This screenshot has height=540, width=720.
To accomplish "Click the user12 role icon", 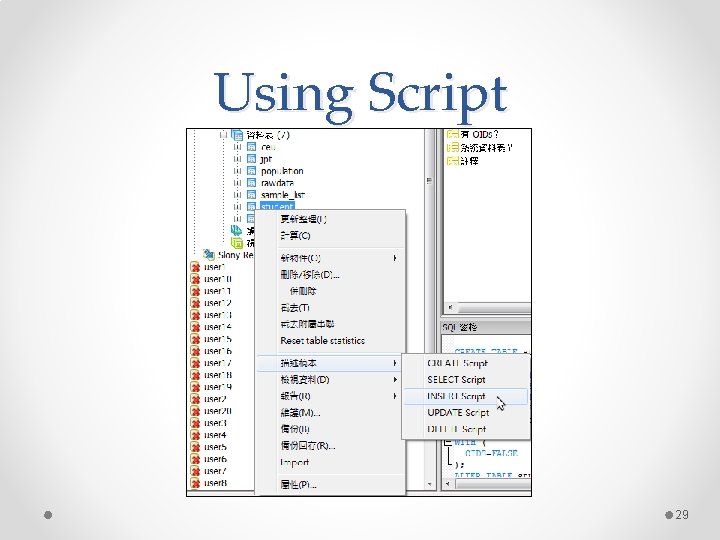I will [x=195, y=303].
